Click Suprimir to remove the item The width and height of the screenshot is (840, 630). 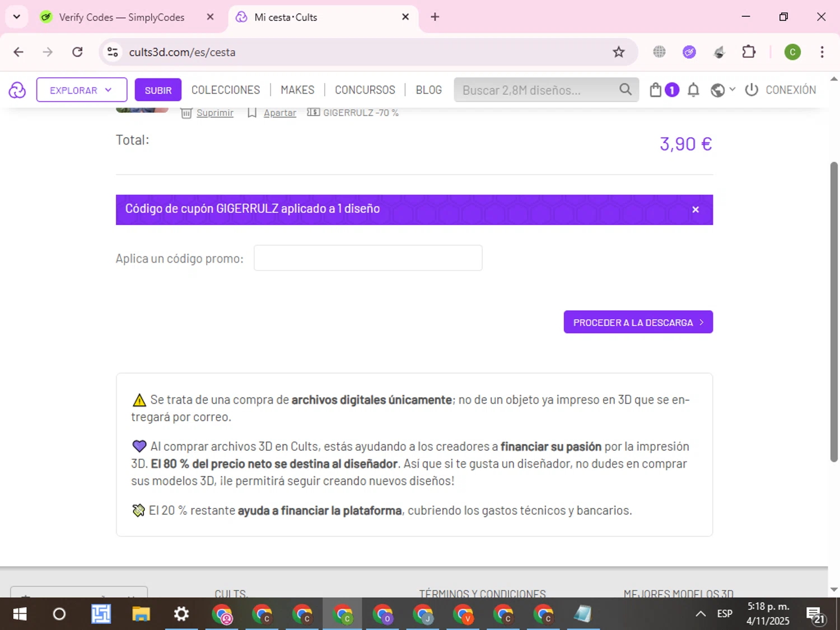coord(215,113)
